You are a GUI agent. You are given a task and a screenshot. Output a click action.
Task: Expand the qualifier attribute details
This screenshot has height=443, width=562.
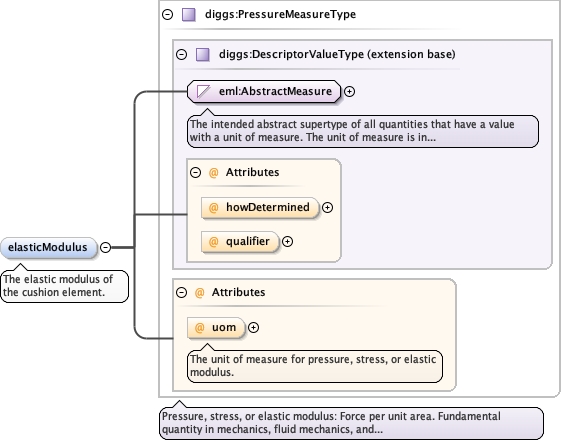[x=287, y=242]
